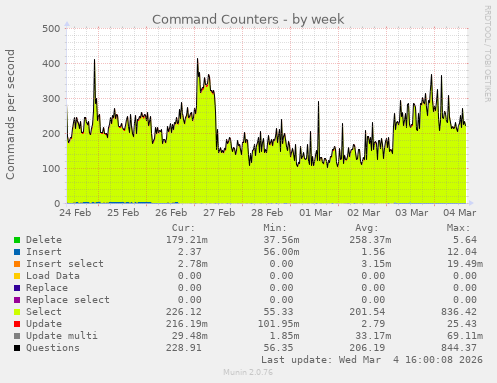Click the Questions average value 206.19
Image resolution: width=497 pixels, height=383 pixels.
(x=367, y=348)
